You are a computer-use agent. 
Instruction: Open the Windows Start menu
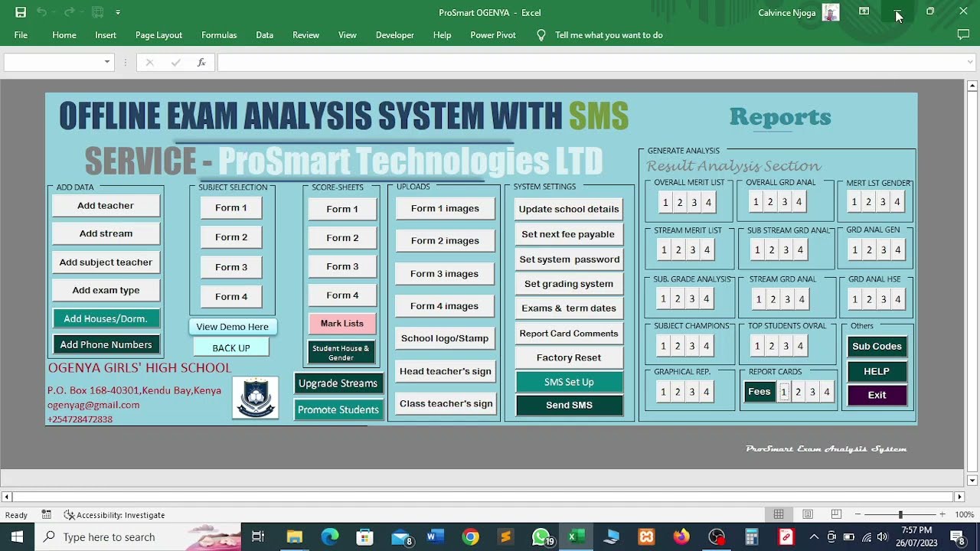click(17, 537)
